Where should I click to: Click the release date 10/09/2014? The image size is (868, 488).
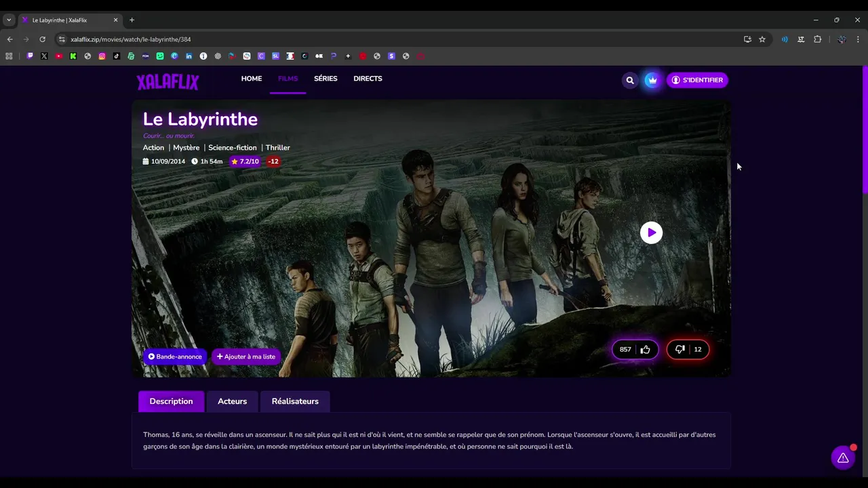(x=164, y=161)
